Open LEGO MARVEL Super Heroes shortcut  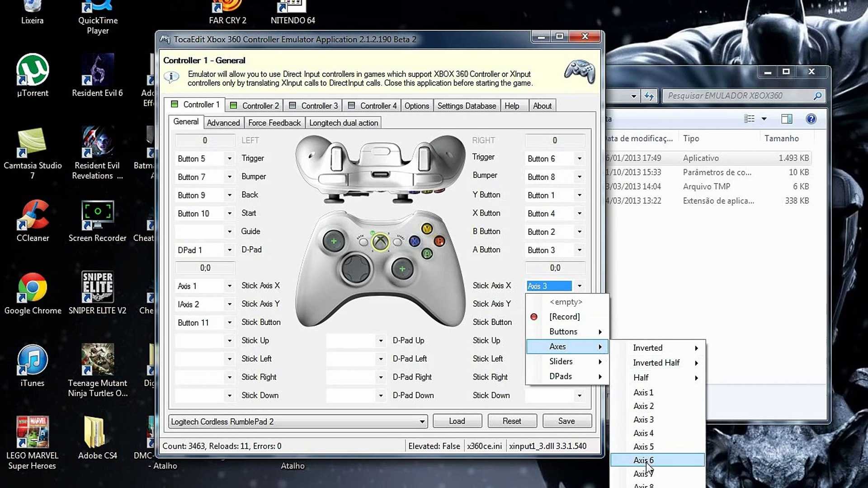[x=33, y=443]
